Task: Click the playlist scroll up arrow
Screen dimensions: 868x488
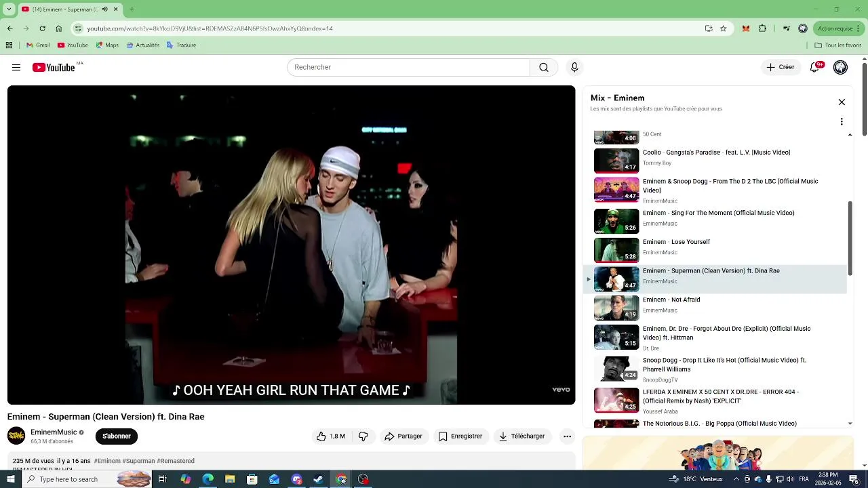Action: click(x=850, y=134)
